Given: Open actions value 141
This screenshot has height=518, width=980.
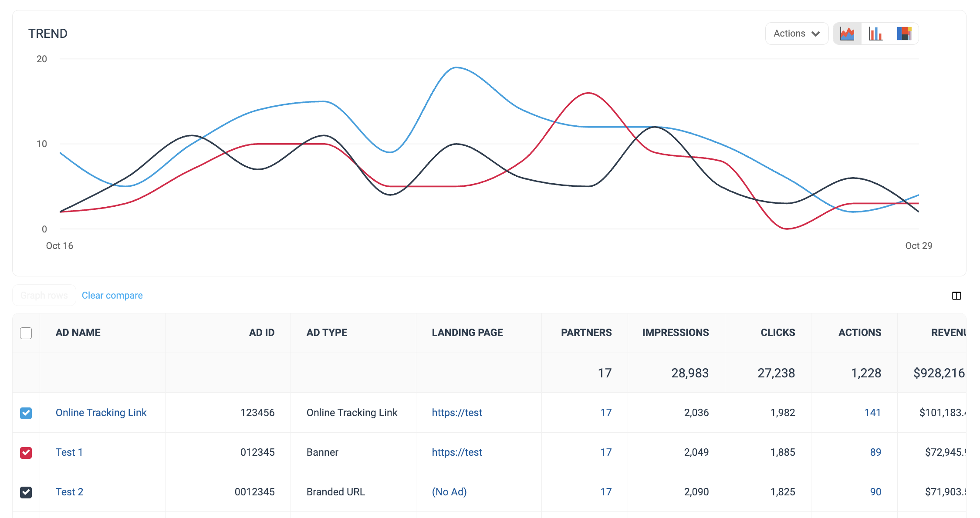Looking at the screenshot, I should coord(872,413).
